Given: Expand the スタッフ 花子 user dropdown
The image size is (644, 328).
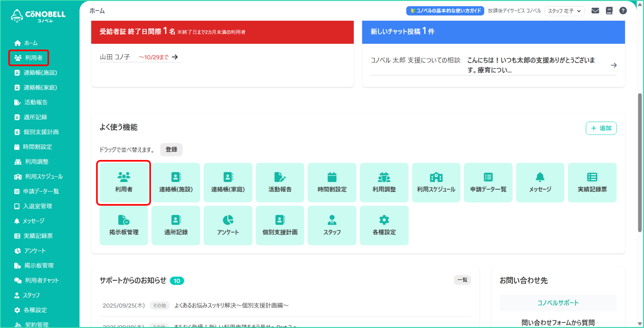Looking at the screenshot, I should [x=564, y=11].
